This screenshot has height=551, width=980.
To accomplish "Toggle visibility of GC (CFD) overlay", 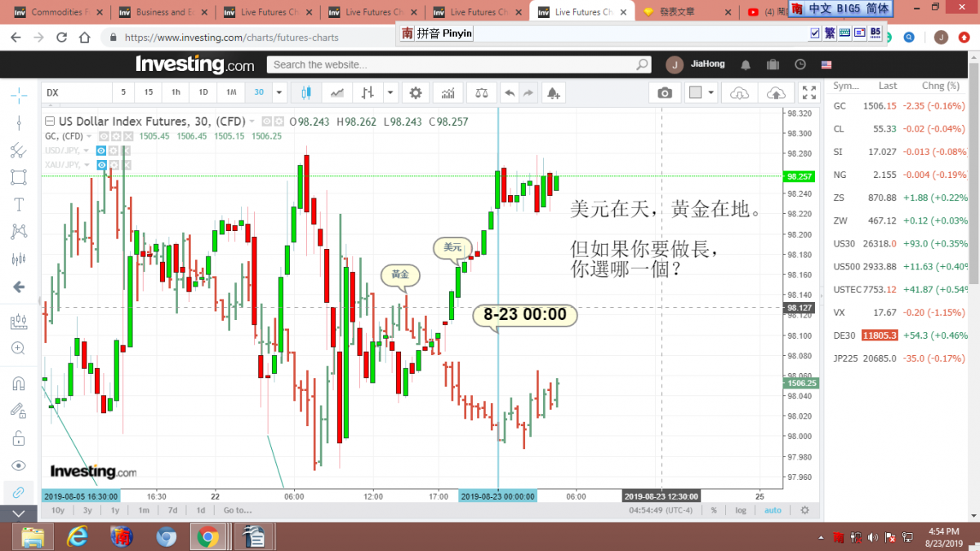I will click(104, 136).
